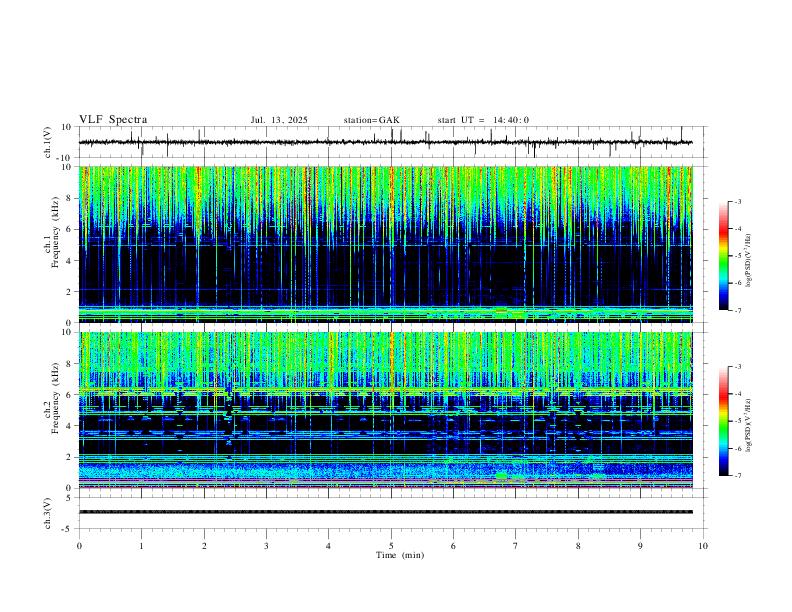This screenshot has height=612, width=792.
Task: Click the 'VLF Spectra' title text
Action: click(113, 120)
